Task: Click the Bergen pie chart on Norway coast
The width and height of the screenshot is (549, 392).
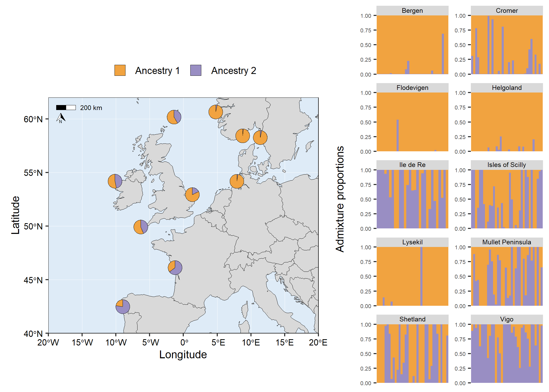Action: coord(215,112)
